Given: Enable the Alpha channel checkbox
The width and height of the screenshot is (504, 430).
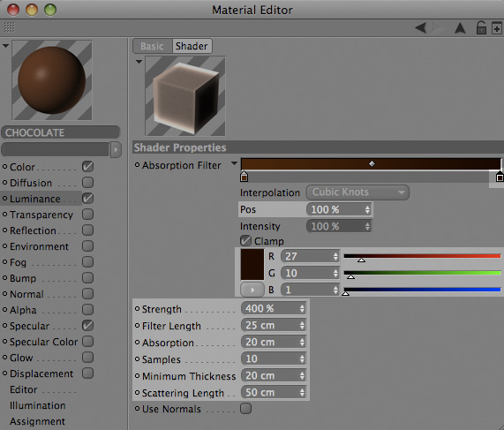Looking at the screenshot, I should pos(87,309).
